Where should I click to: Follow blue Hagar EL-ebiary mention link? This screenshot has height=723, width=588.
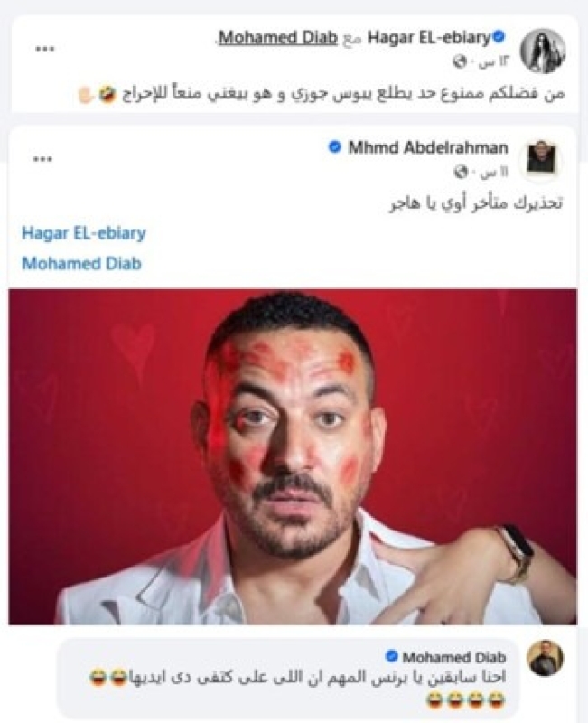click(x=84, y=233)
